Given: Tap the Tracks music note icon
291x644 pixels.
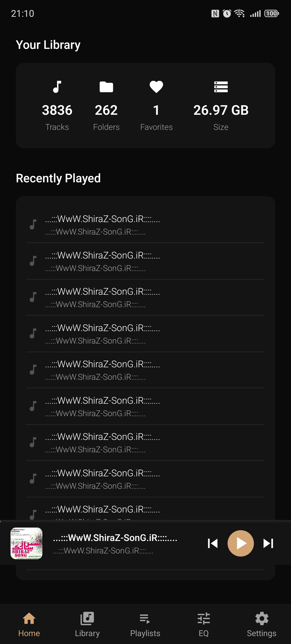Looking at the screenshot, I should 57,87.
